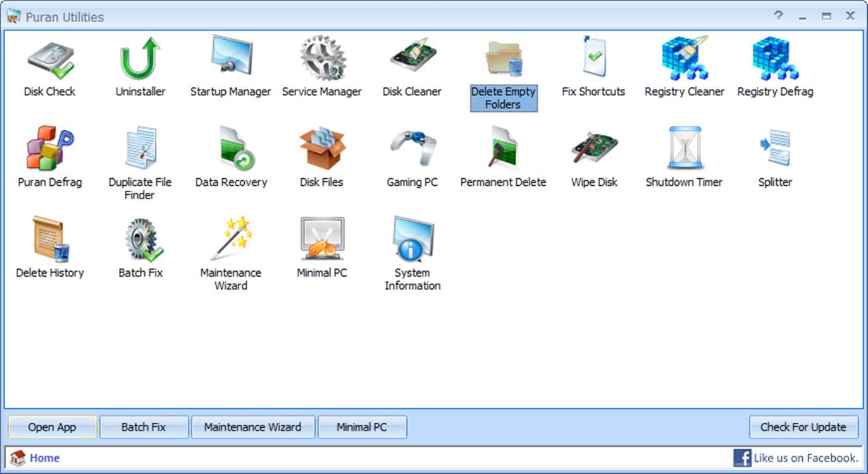Open the Wipe Disk icon
Image resolution: width=868 pixels, height=474 pixels.
594,149
